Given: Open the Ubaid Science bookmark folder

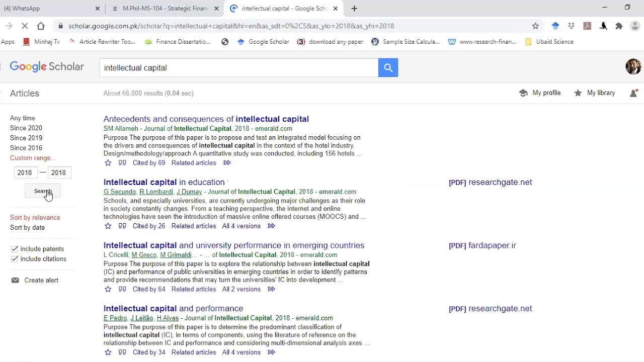Looking at the screenshot, I should click(x=549, y=42).
